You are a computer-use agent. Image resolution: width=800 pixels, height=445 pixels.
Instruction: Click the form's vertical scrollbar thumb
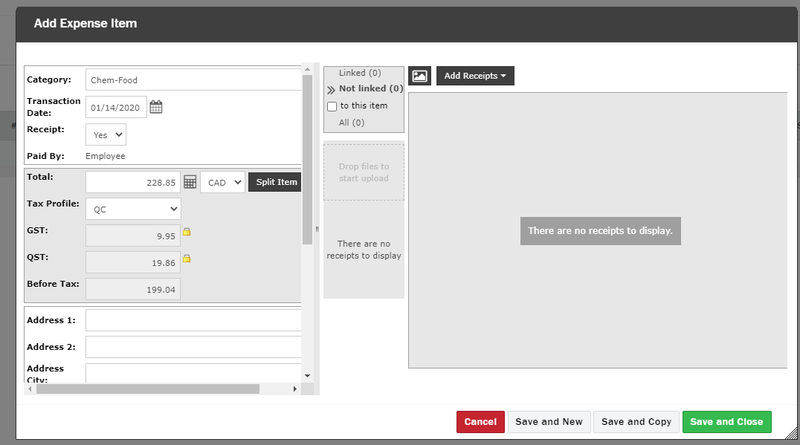pos(307,159)
